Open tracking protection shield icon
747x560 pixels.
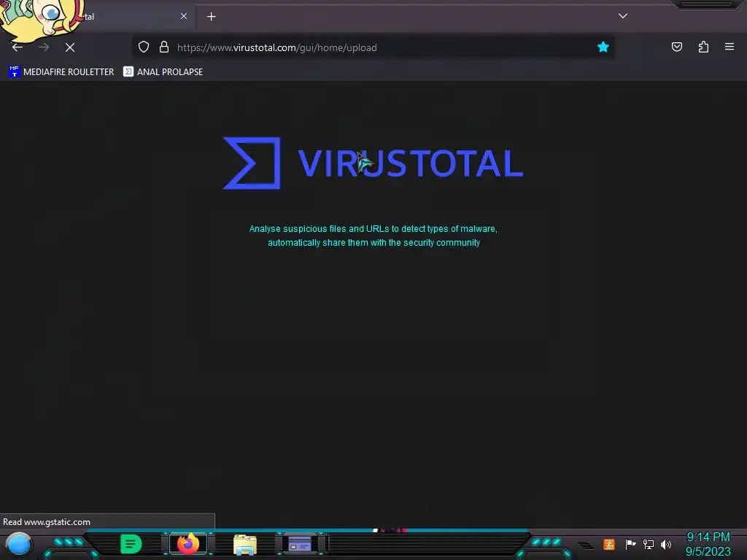[144, 47]
